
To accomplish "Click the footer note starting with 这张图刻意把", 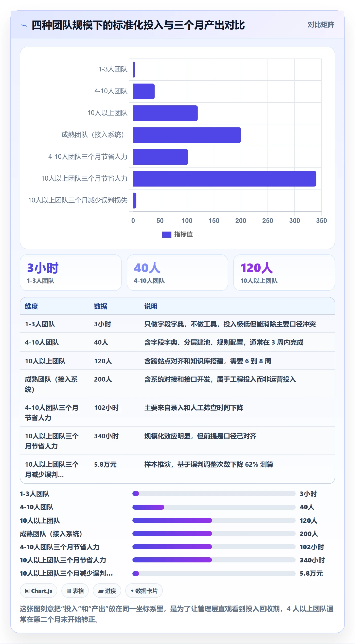I will [177, 614].
